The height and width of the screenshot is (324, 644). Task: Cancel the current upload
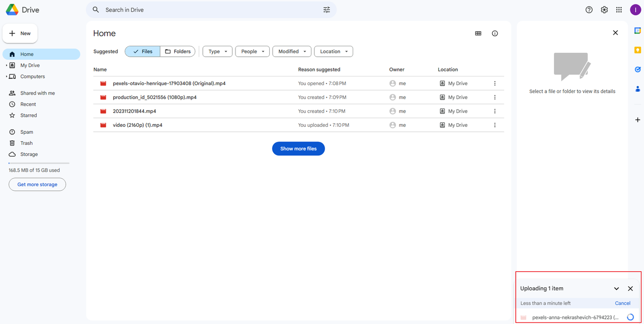click(622, 303)
